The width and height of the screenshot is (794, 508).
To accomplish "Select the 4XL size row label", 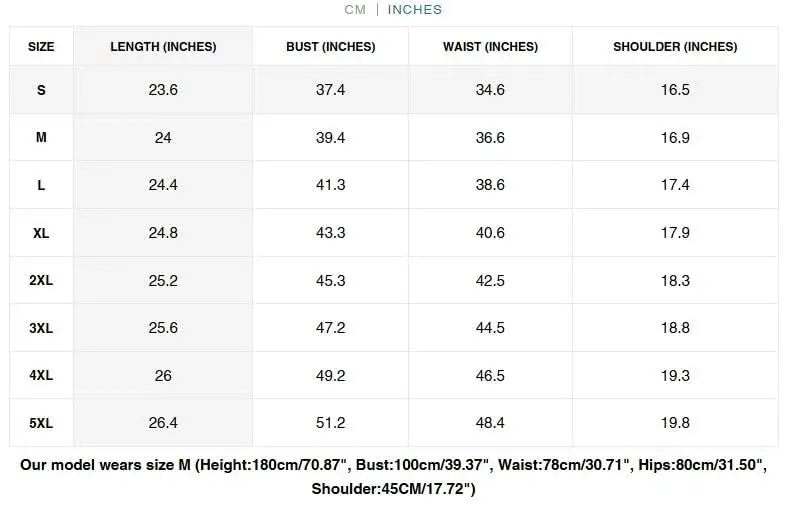I will (41, 376).
